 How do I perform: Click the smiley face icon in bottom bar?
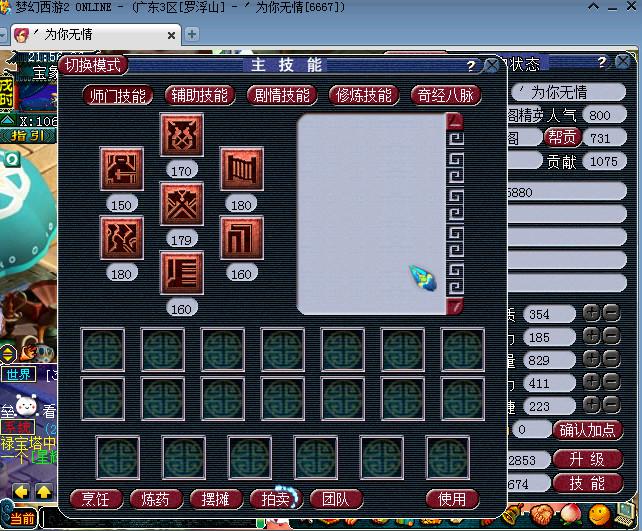599,515
